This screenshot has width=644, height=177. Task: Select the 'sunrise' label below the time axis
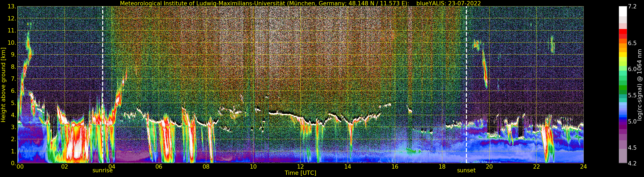(x=103, y=171)
